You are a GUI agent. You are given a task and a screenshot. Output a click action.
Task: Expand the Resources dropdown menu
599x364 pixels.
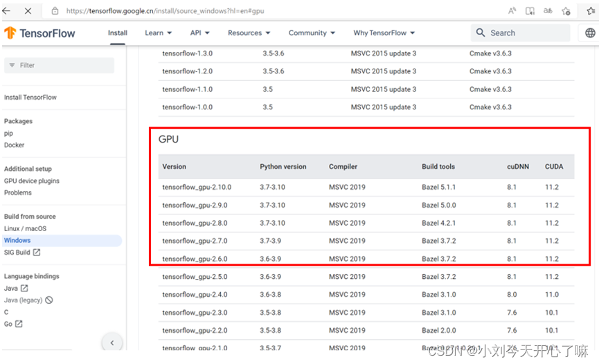coord(249,33)
